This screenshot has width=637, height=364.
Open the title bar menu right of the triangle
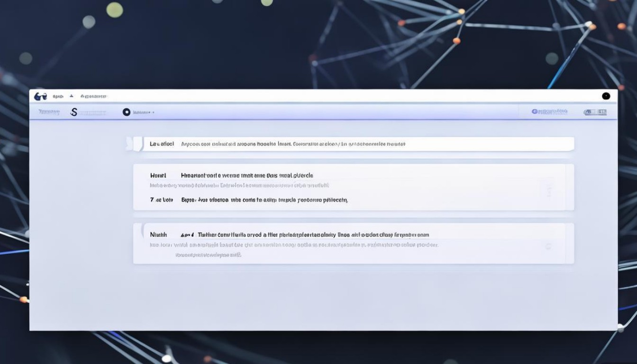tap(94, 96)
